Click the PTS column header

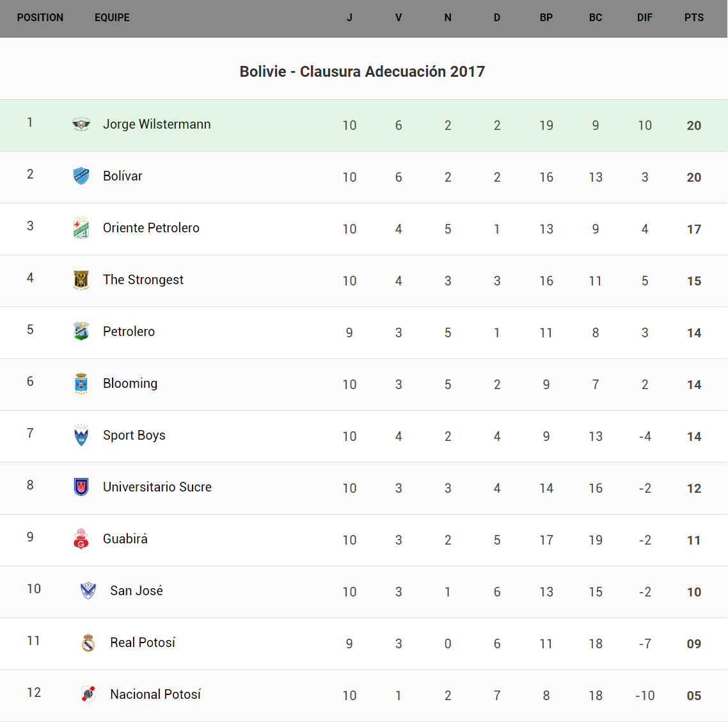[x=693, y=18]
